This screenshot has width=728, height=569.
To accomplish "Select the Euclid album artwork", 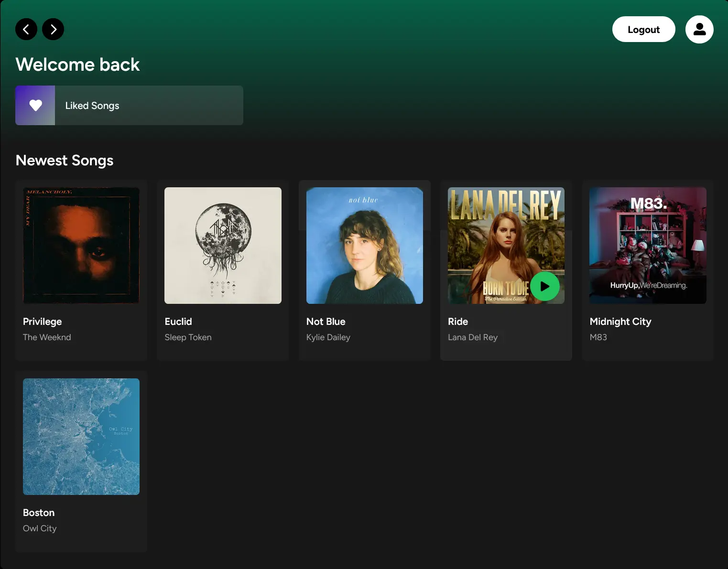I will [x=223, y=246].
